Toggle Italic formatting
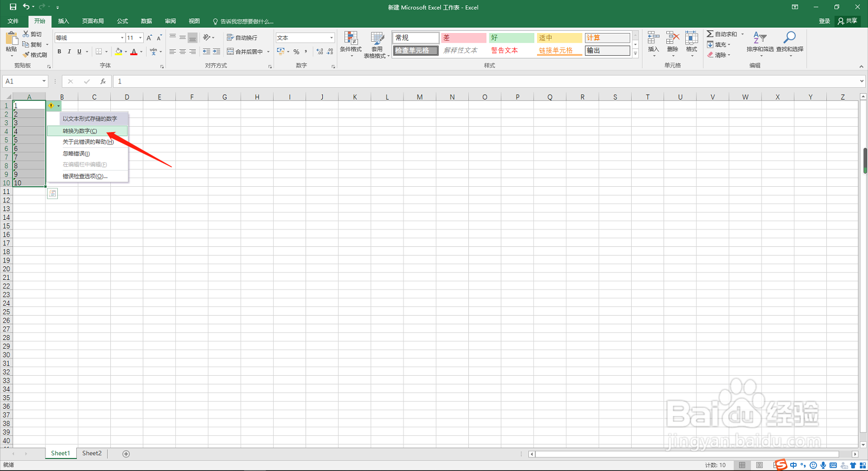The width and height of the screenshot is (868, 471). coord(69,51)
